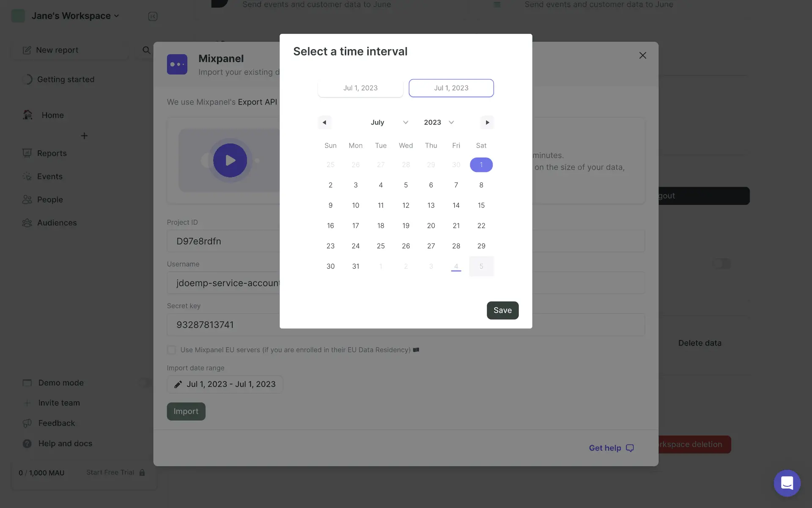Screen dimensions: 812x508
Task: Click the pencil icon on import date range
Action: click(x=178, y=384)
